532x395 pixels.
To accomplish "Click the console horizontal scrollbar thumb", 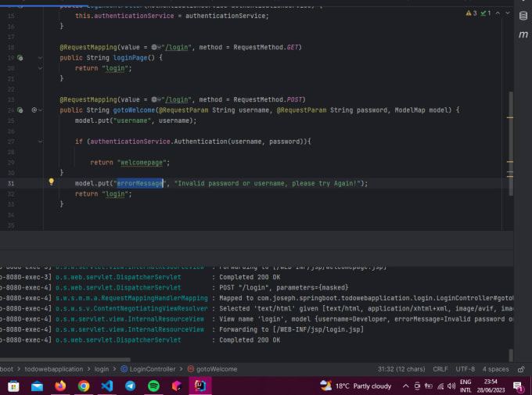I will point(64,359).
